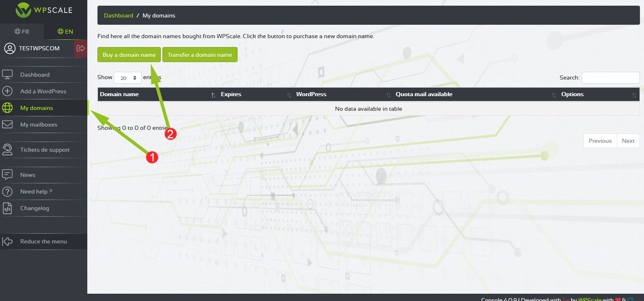The height and width of the screenshot is (301, 644).
Task: Collapse sidebar using Reduce the menu arrow icon
Action: click(7, 241)
